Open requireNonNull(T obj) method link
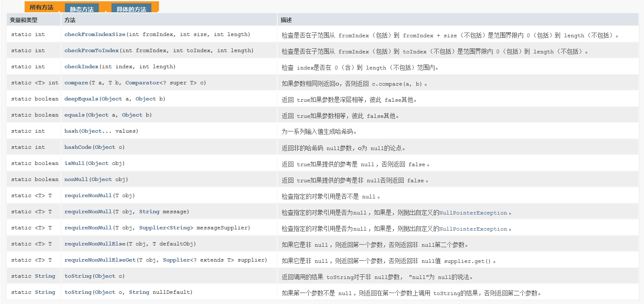The image size is (644, 304). (x=88, y=195)
